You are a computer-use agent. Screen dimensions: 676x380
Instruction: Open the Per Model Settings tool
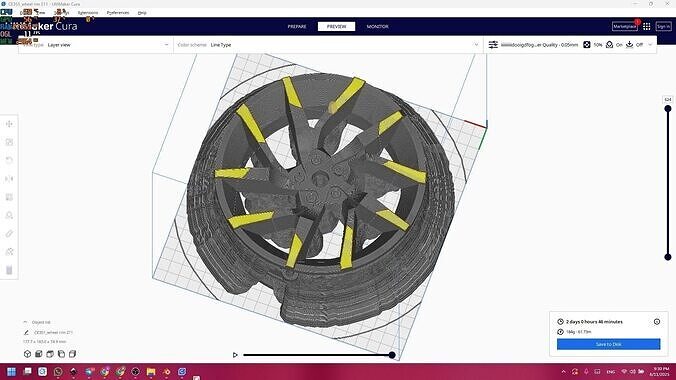9,197
